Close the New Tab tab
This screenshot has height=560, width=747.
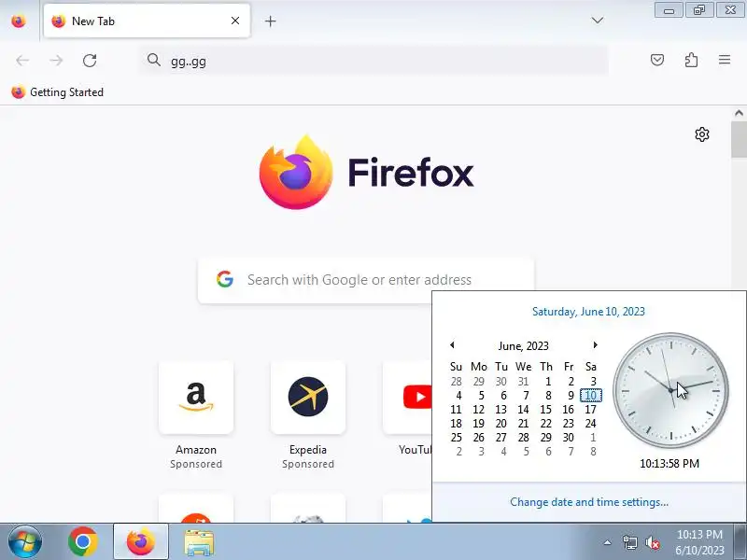coord(235,21)
